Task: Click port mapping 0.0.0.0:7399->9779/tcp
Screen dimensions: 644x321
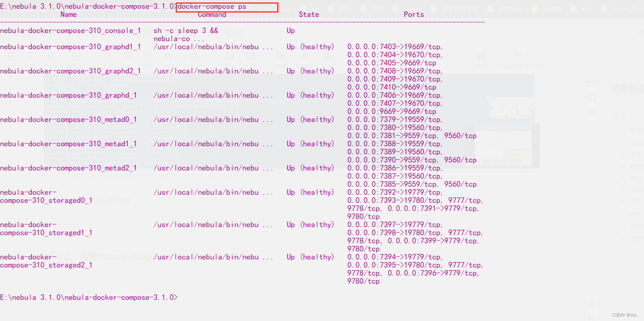Action: [x=433, y=241]
